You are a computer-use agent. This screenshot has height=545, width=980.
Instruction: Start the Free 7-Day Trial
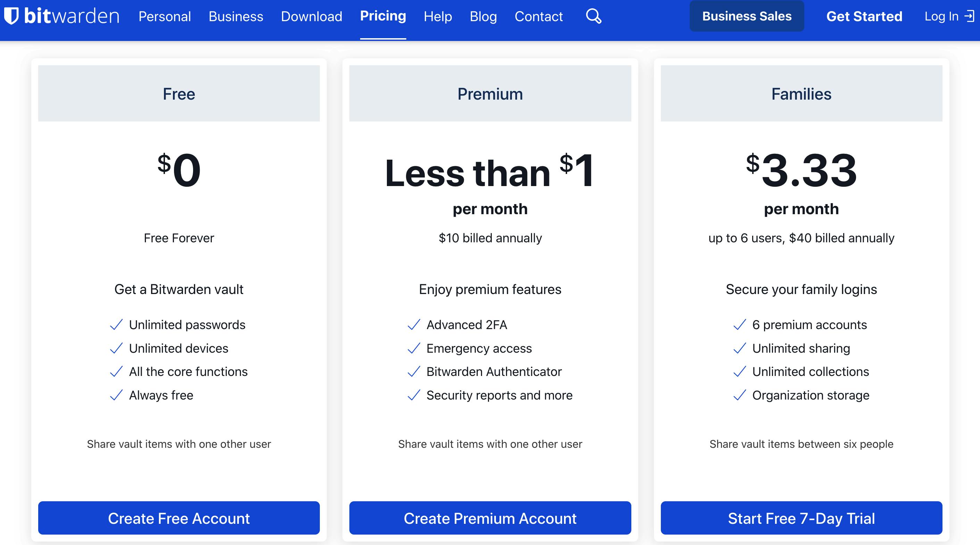(801, 518)
